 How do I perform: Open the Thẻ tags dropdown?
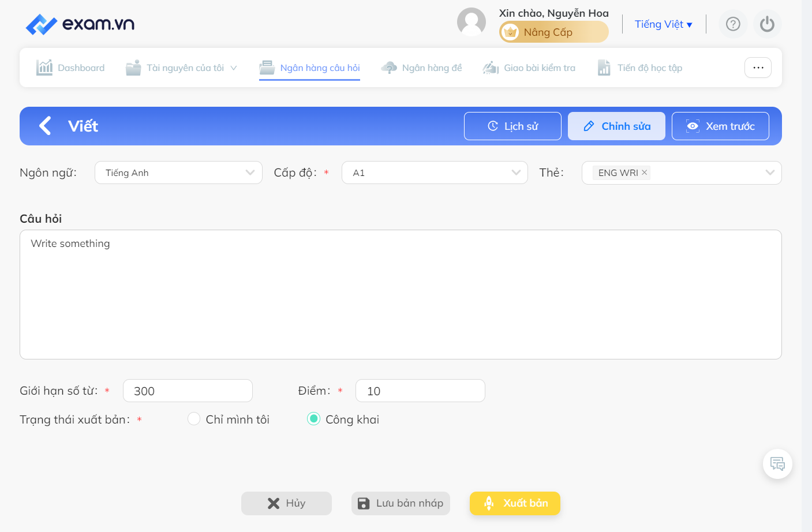coord(682,173)
